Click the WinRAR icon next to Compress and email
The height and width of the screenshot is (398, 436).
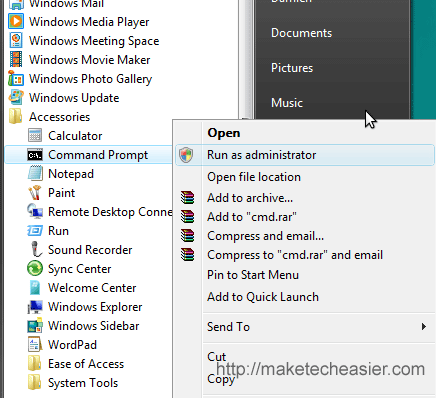(x=187, y=236)
